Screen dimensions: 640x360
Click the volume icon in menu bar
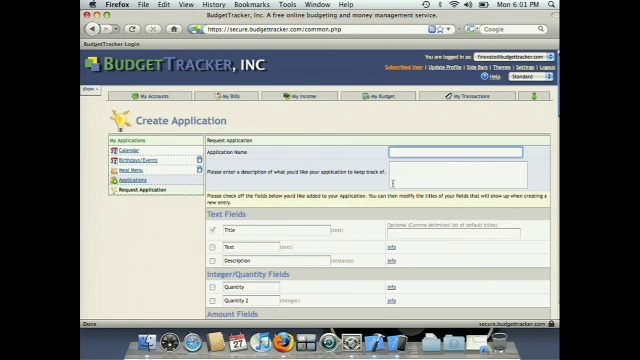click(x=468, y=4)
